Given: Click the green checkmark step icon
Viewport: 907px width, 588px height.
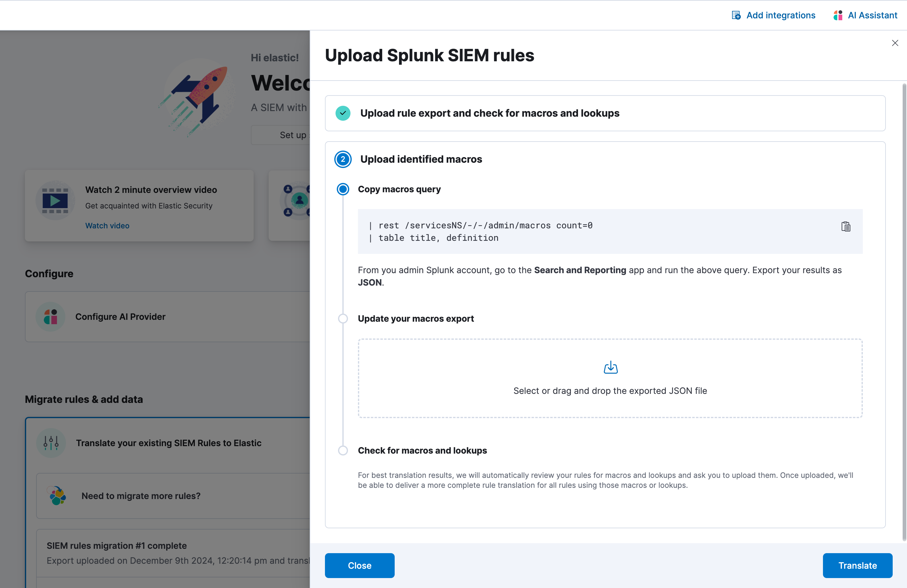Looking at the screenshot, I should [x=343, y=113].
